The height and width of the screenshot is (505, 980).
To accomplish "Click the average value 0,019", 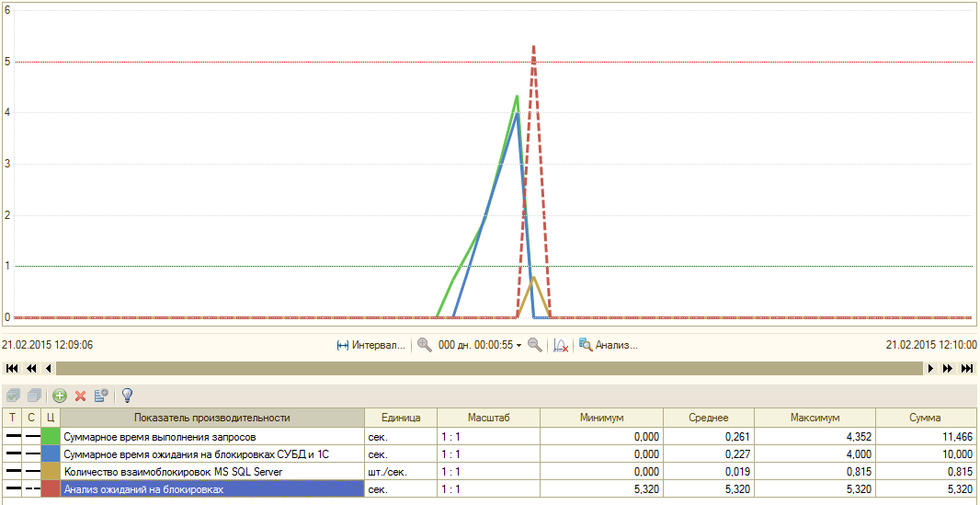I will pyautogui.click(x=737, y=472).
